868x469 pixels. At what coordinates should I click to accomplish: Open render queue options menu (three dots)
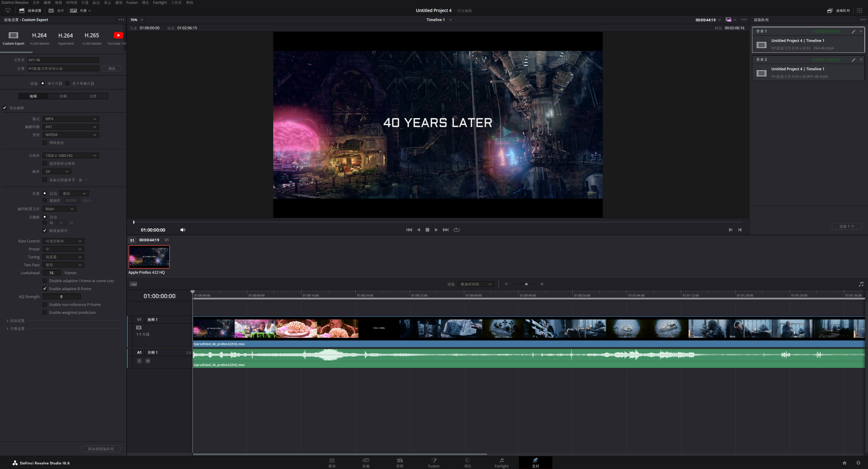[x=863, y=20]
